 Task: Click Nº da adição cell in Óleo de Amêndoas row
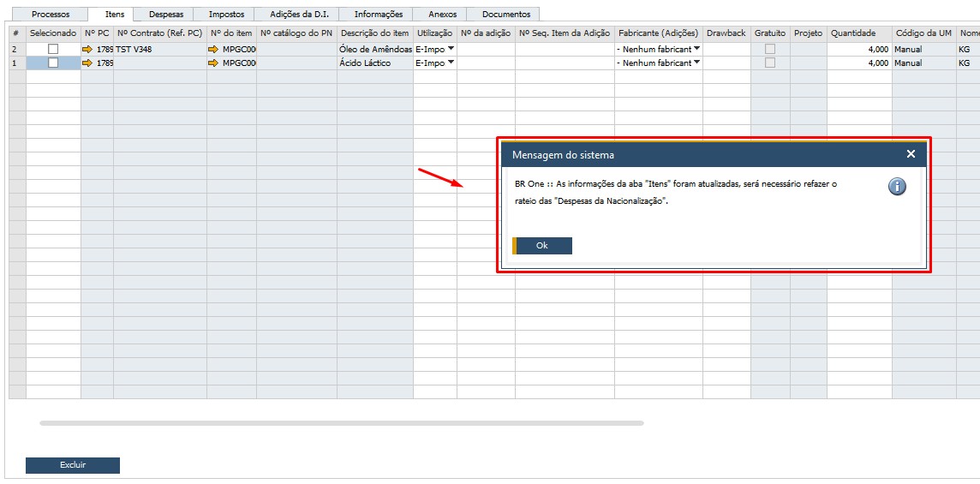pos(486,49)
